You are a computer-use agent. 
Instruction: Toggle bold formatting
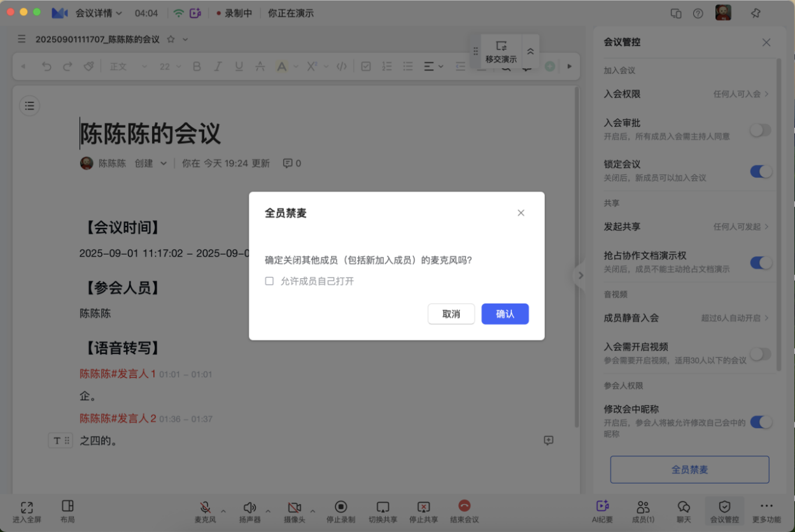pos(197,66)
